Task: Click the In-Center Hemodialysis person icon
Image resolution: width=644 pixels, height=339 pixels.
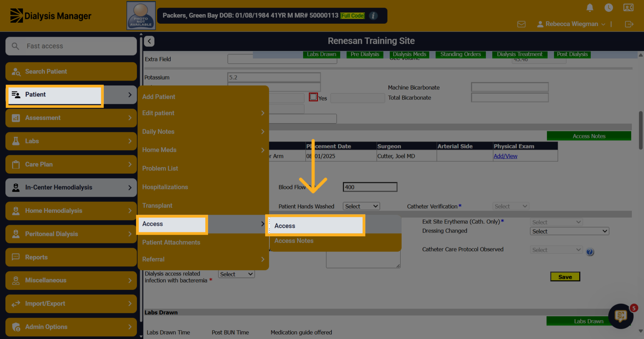Action: pos(16,187)
